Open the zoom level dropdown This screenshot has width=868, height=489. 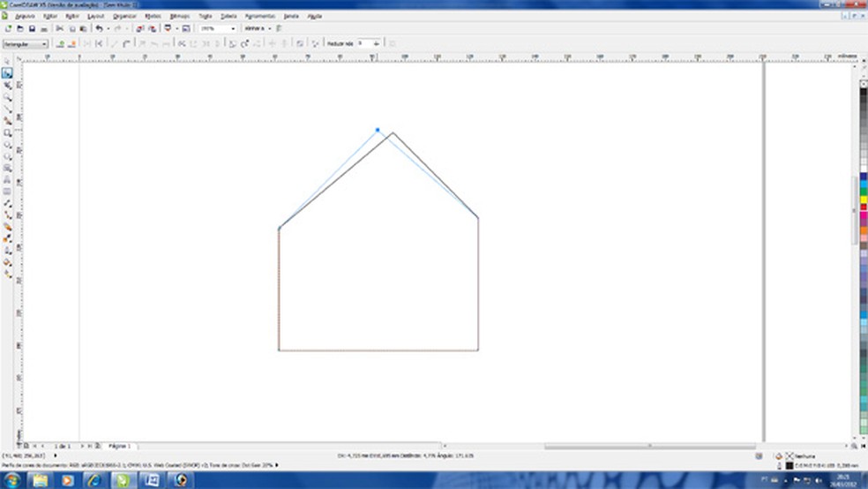[233, 28]
